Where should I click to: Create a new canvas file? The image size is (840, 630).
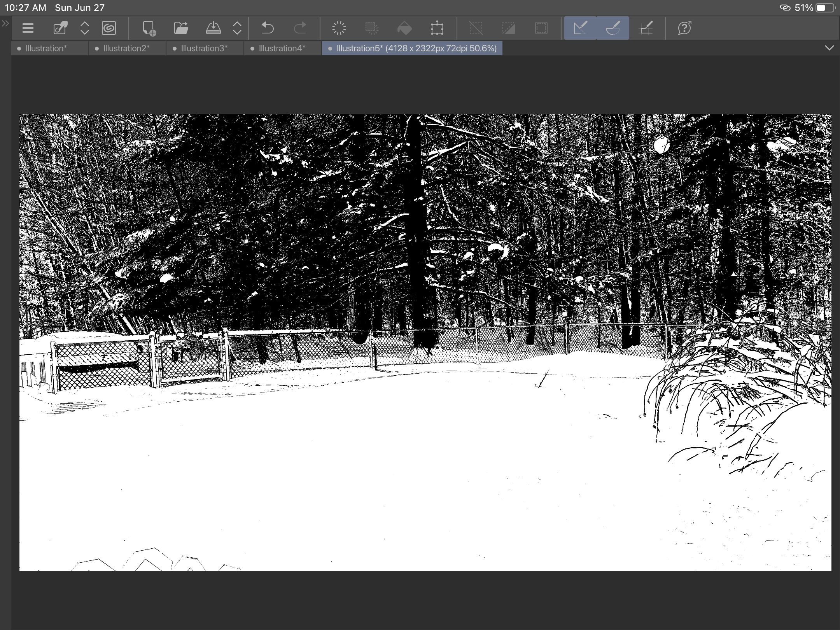pos(149,28)
